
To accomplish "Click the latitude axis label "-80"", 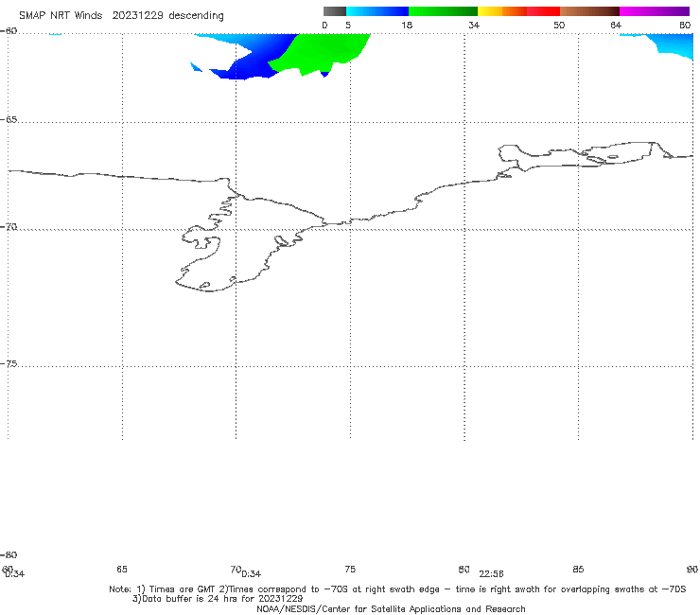I will tap(9, 554).
